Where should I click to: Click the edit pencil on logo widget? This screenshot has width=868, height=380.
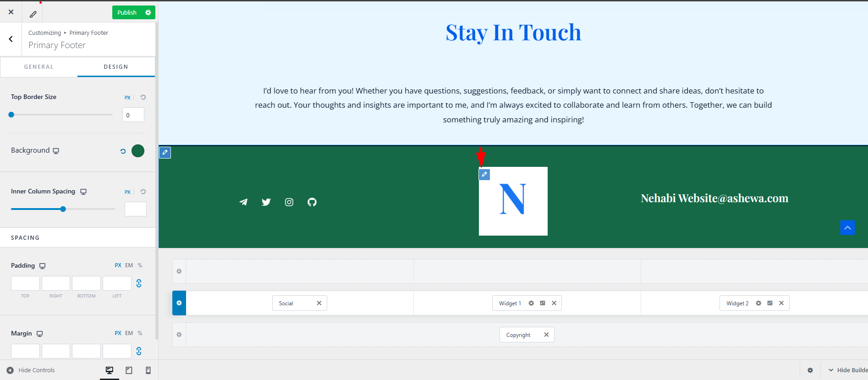(484, 174)
